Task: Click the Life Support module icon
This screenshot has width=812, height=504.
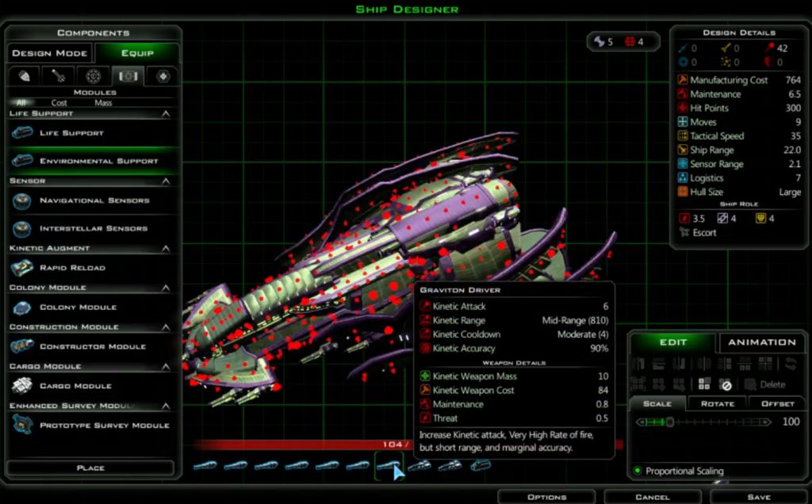Action: (22, 133)
